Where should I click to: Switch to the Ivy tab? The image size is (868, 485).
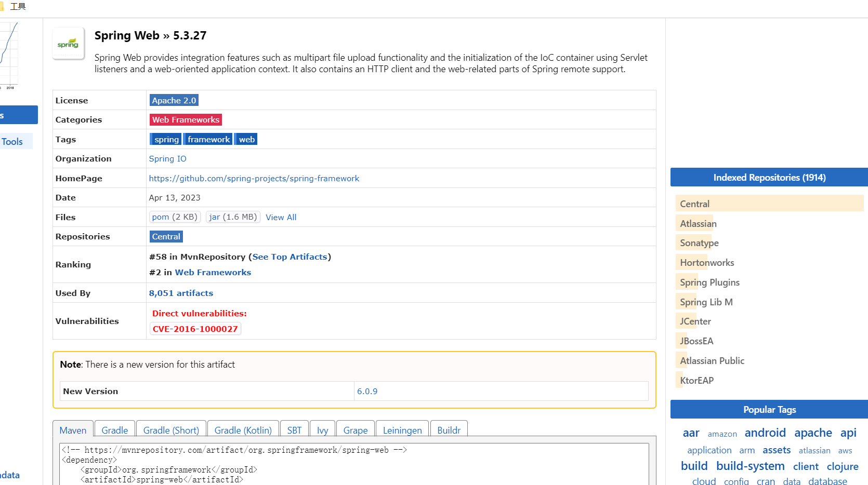(323, 430)
